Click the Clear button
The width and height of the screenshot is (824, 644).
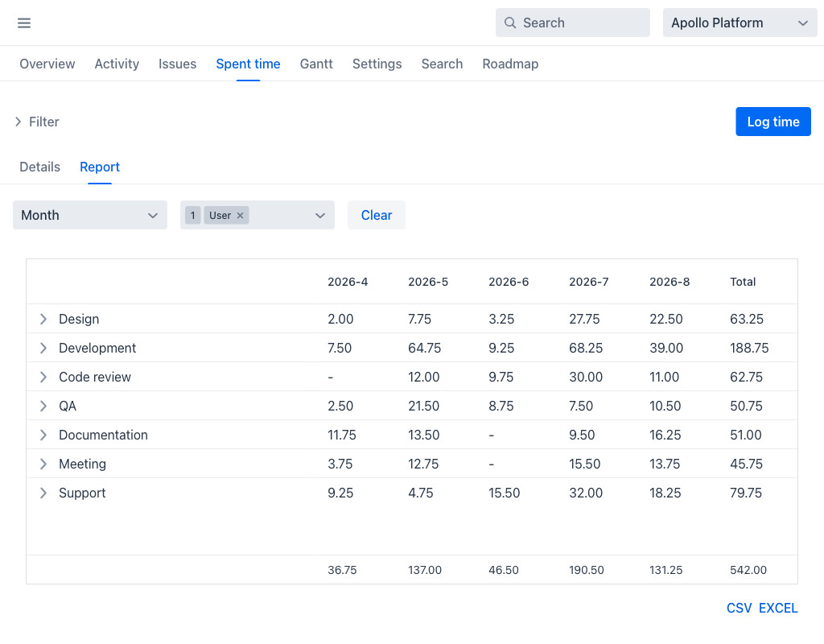377,215
